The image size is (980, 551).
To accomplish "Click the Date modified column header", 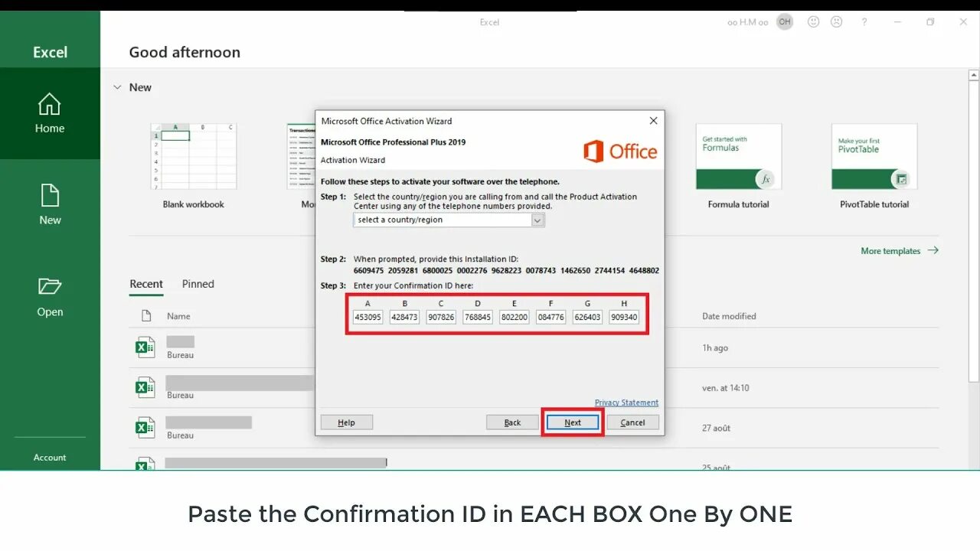I will point(729,316).
